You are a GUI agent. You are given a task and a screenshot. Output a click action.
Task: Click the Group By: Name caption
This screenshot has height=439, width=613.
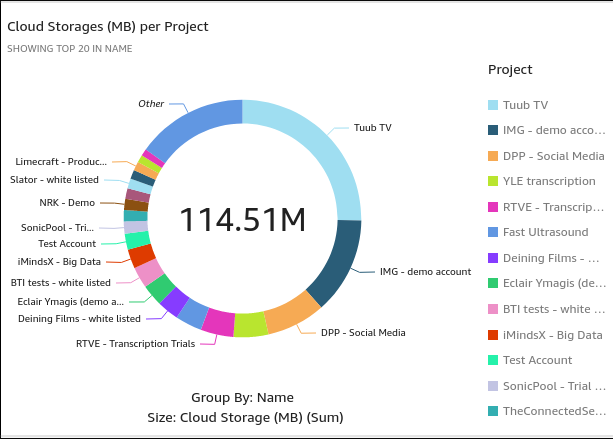(242, 398)
